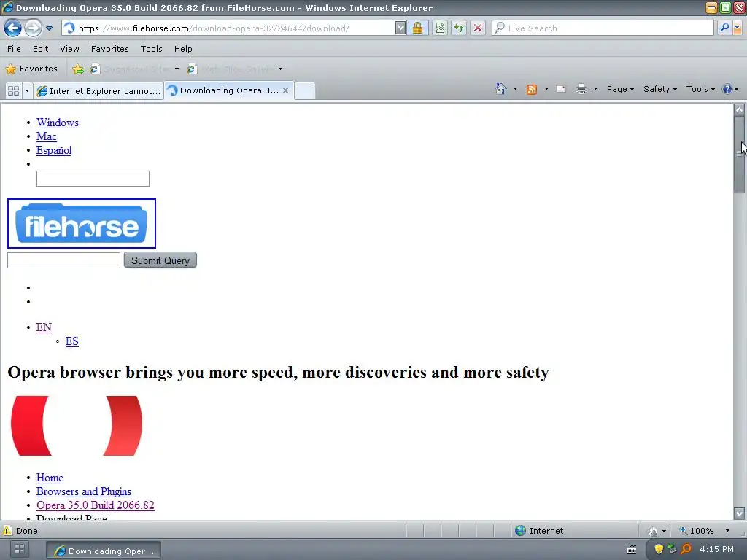
Task: Click the status bar warning icon
Action: tap(7, 531)
